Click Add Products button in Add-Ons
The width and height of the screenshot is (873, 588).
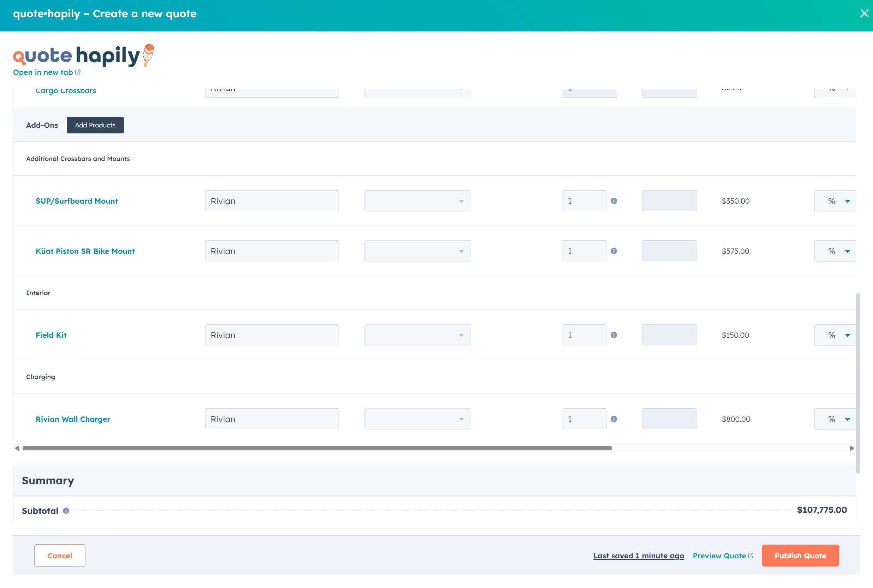coord(95,125)
